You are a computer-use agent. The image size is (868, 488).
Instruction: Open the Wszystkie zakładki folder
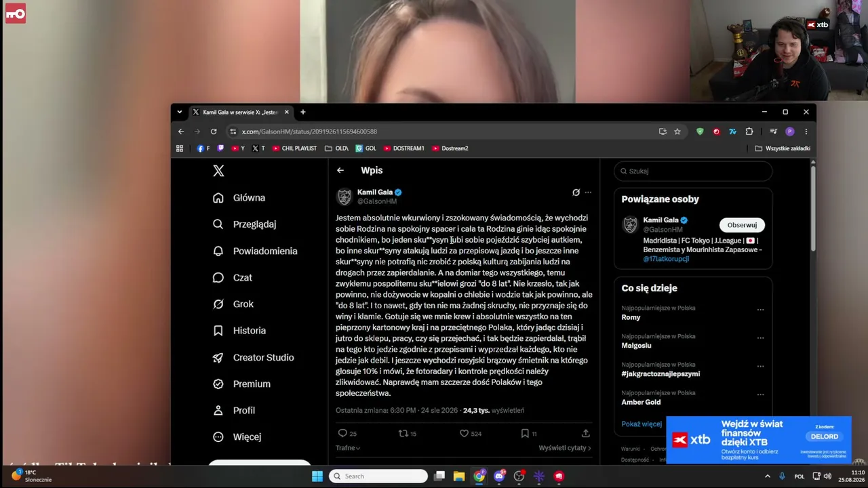coord(783,148)
